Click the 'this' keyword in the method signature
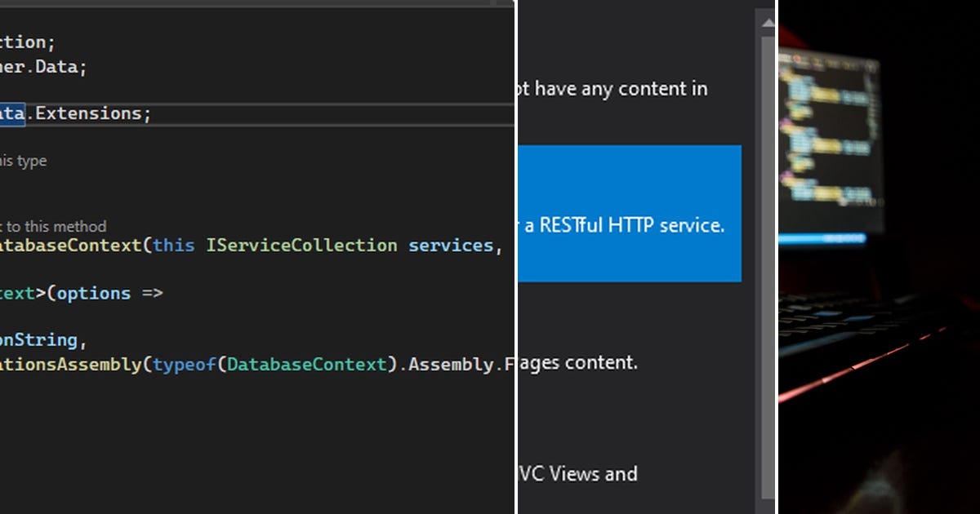Image resolution: width=980 pixels, height=514 pixels. point(172,245)
